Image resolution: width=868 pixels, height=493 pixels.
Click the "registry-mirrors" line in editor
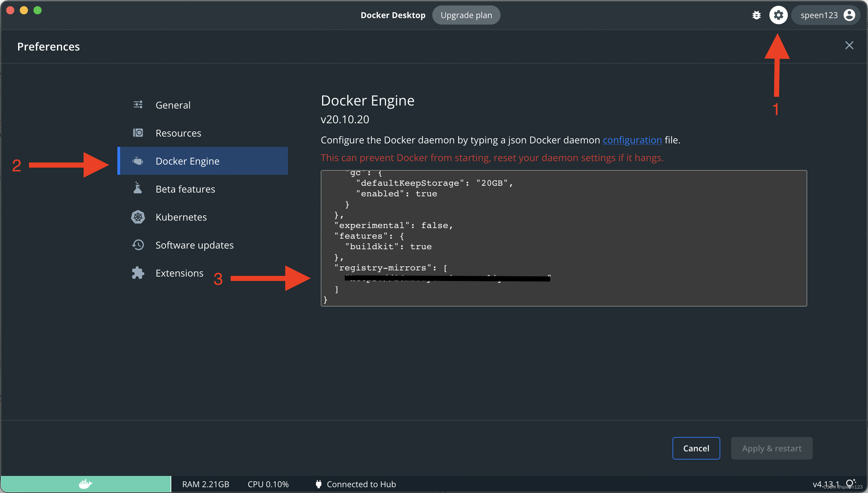(x=391, y=268)
